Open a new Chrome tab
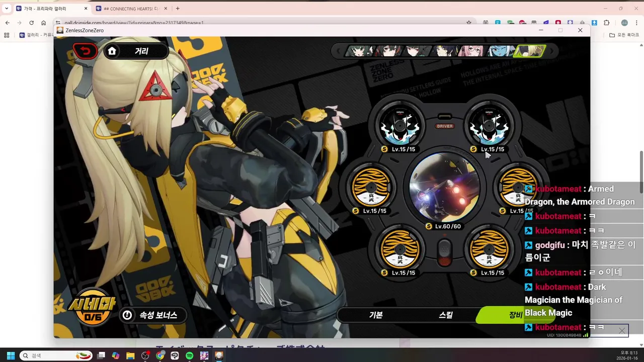Screen dimensions: 644x362 tap(178, 9)
